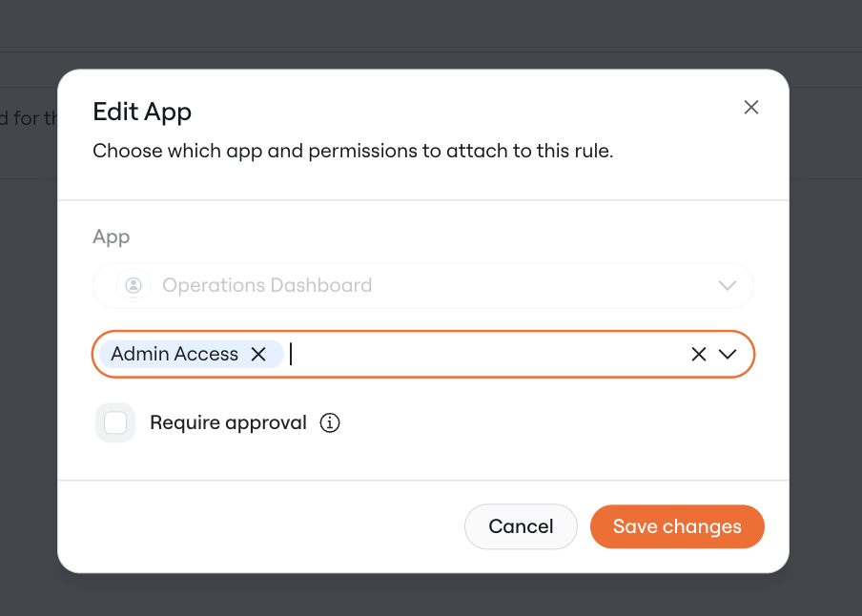Clear all selected permissions
The width and height of the screenshot is (862, 616).
pos(698,354)
